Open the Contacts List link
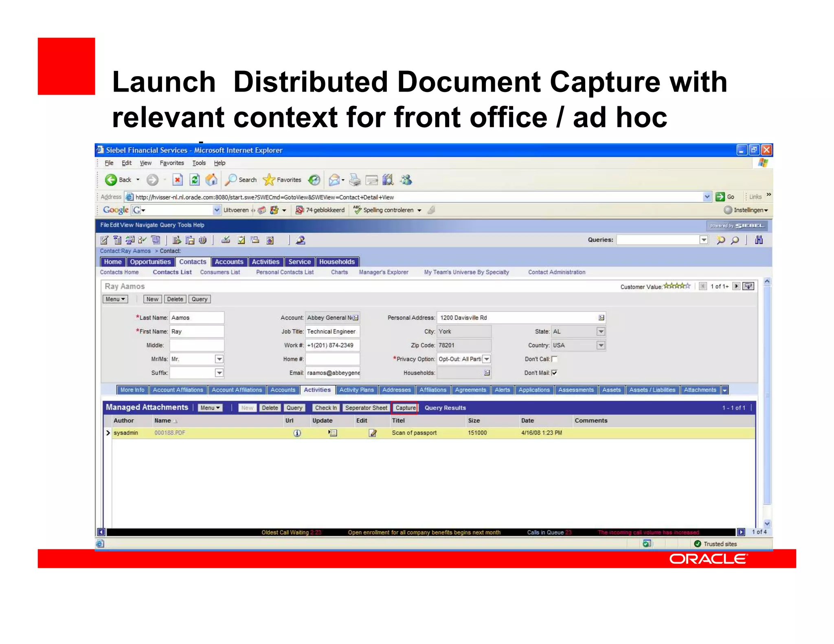Image resolution: width=834 pixels, height=644 pixels. pos(172,272)
